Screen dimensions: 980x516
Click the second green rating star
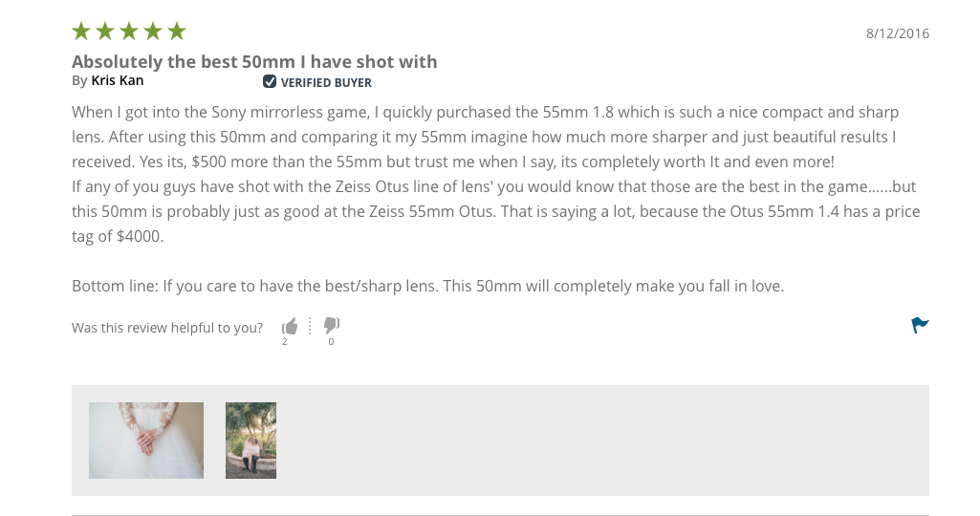[x=105, y=31]
